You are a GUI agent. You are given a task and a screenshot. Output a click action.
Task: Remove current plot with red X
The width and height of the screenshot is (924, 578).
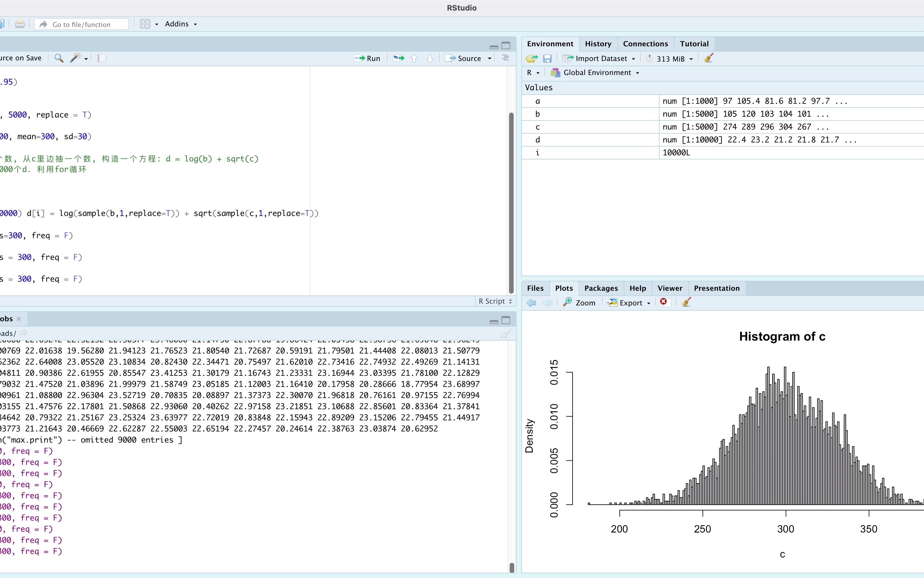(663, 302)
